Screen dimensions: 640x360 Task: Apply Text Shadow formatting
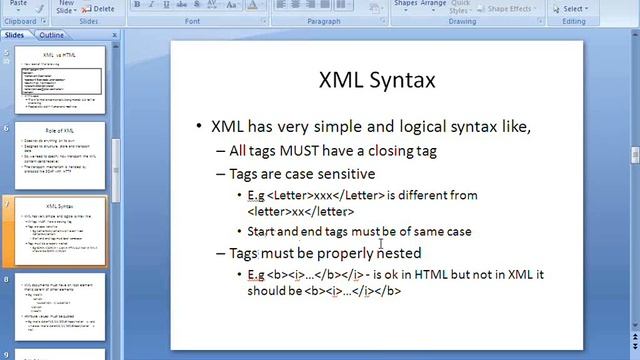[197, 4]
